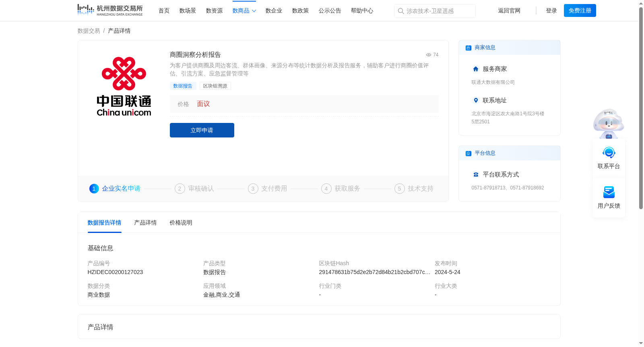Open the 数资源 menu item

pyautogui.click(x=214, y=11)
